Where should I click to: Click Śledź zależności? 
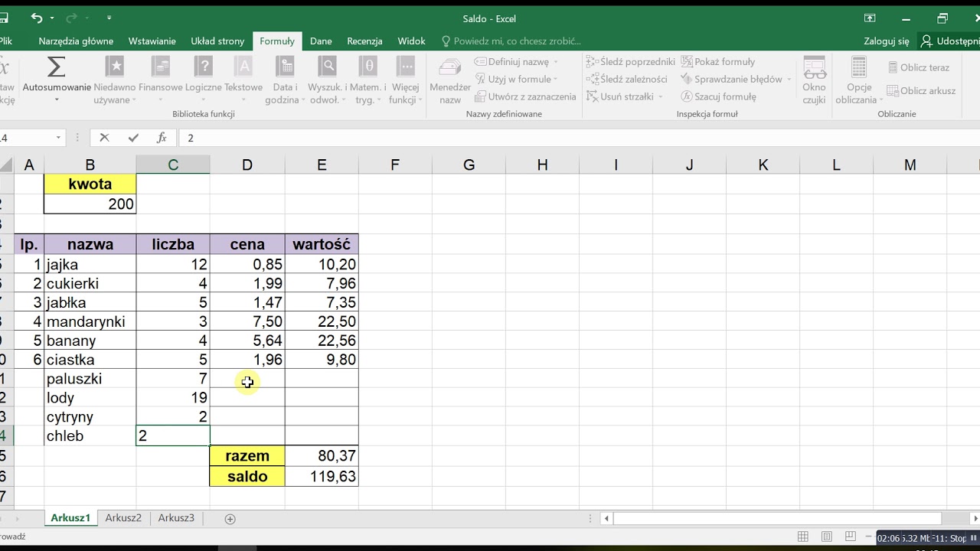627,79
